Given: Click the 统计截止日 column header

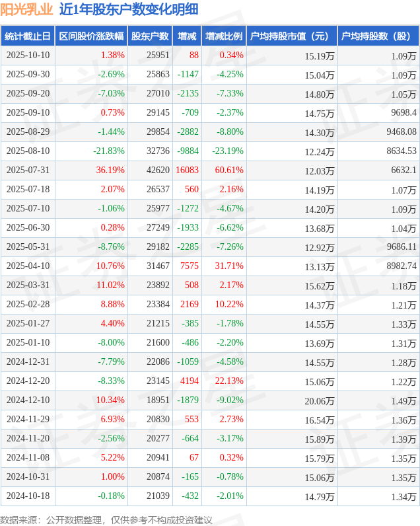Looking at the screenshot, I should (x=28, y=36).
